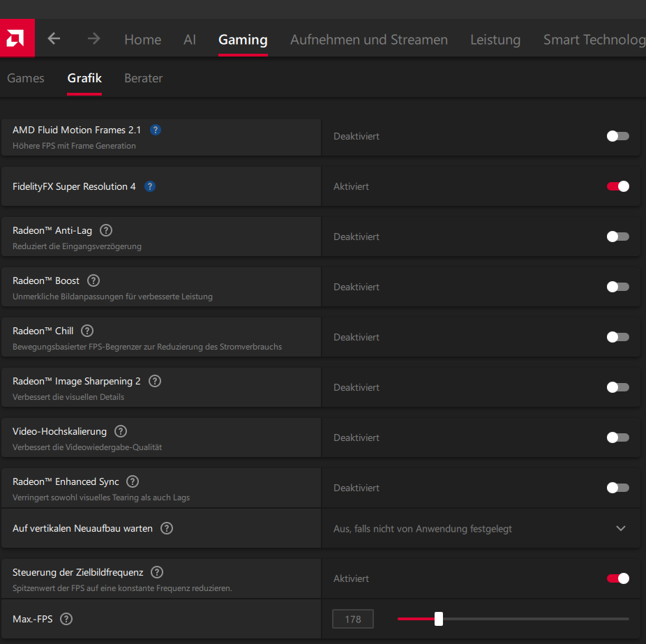Click the Steuerung der Zielbildfrequenz label
Screen dimensions: 646x644
(x=78, y=573)
